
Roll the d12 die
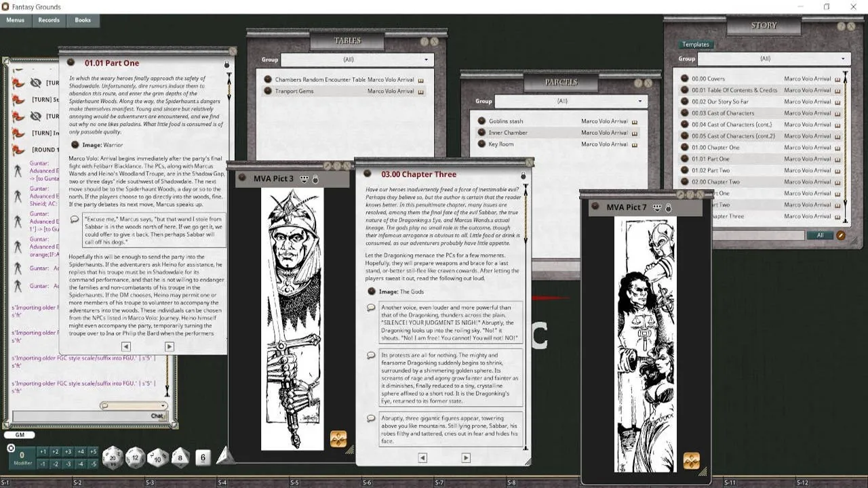[135, 457]
